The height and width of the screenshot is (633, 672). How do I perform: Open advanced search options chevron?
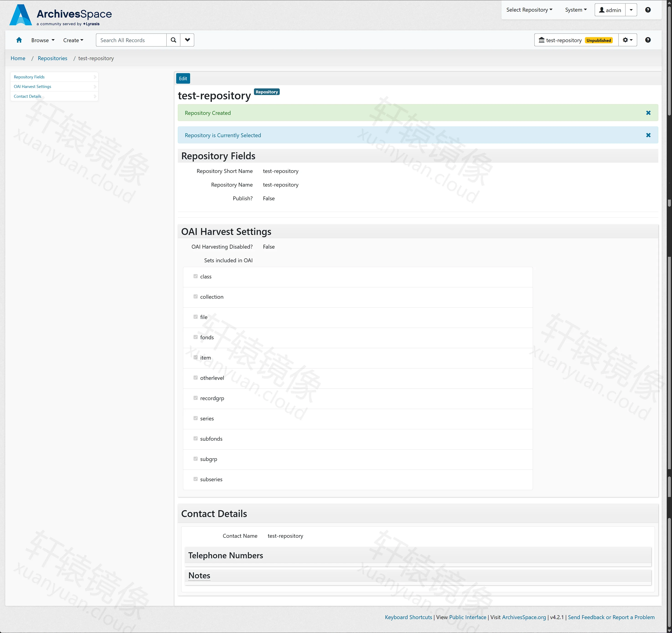pos(187,40)
